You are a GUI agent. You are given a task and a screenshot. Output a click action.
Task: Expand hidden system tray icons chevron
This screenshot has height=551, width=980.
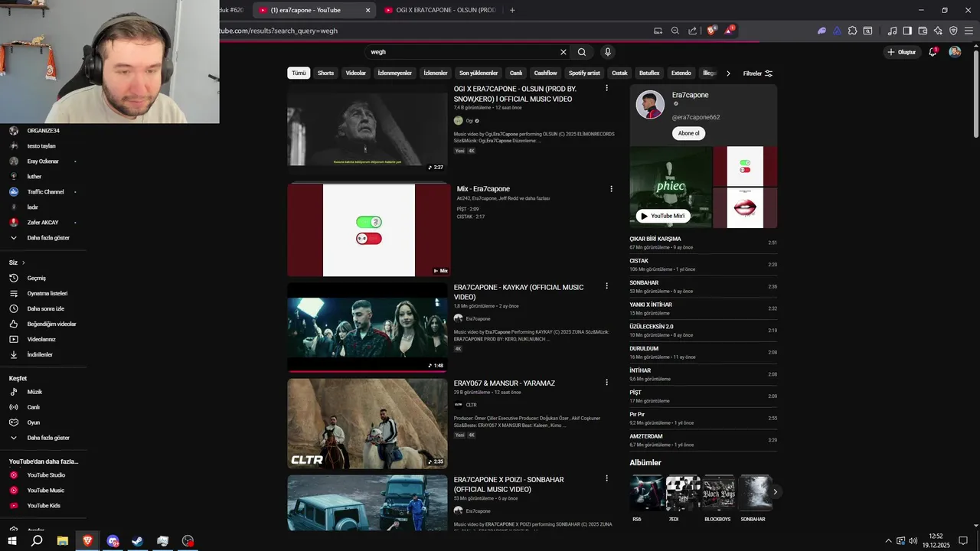click(890, 541)
